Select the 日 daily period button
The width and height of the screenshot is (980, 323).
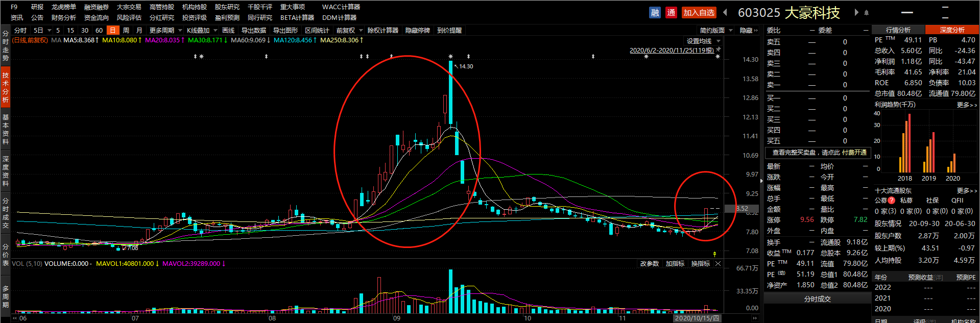click(x=113, y=31)
